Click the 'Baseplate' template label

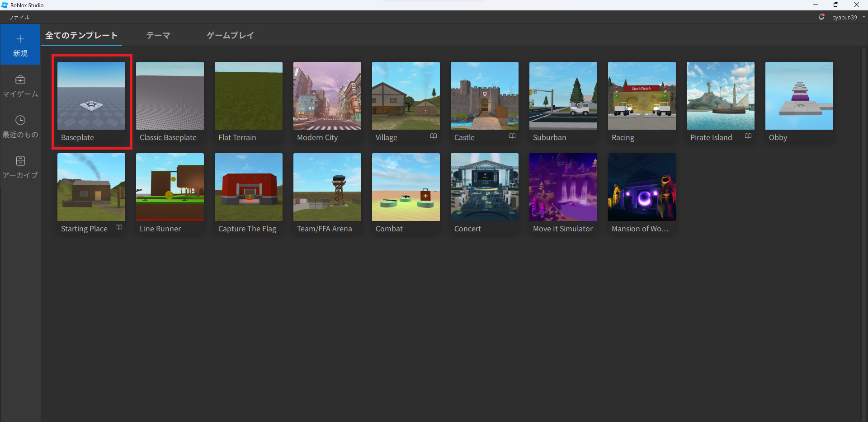(77, 137)
